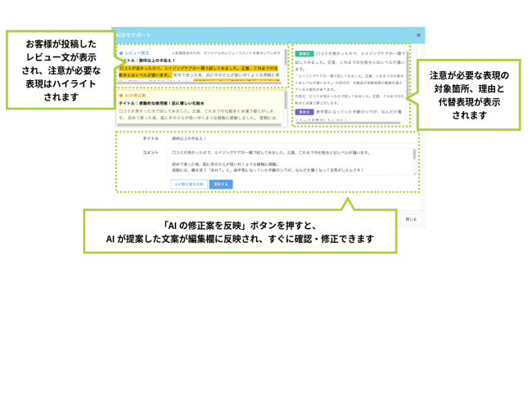Close the AI法令サポート dialog with X
Image resolution: width=532 pixels, height=417 pixels.
pyautogui.click(x=418, y=35)
